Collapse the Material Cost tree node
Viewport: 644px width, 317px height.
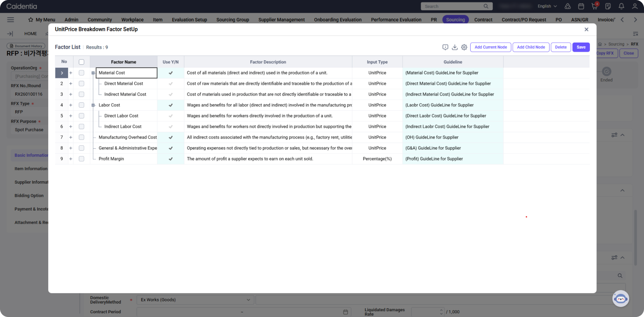(93, 73)
